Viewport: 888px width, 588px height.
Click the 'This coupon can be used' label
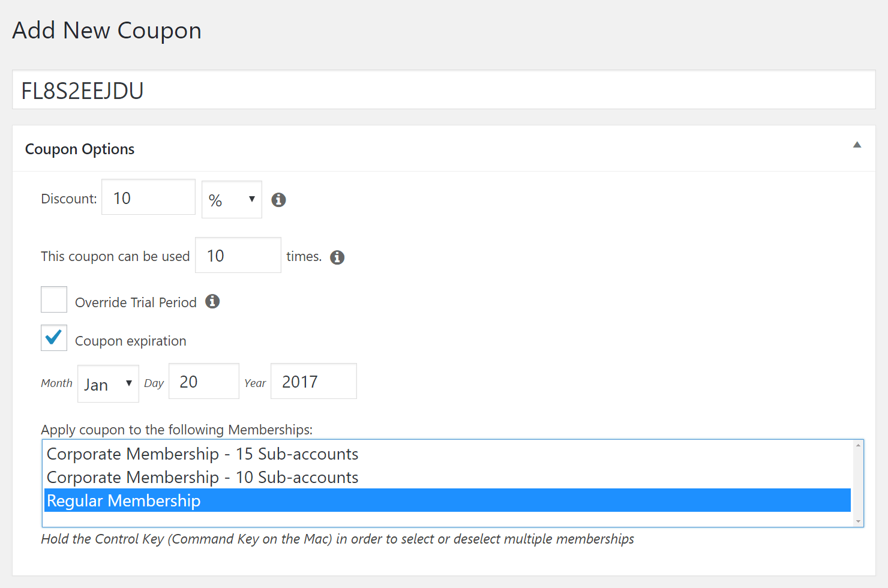click(115, 256)
